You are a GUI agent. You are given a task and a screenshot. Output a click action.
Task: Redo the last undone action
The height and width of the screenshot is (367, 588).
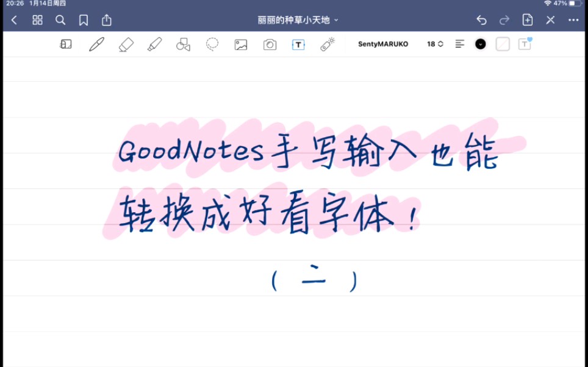pyautogui.click(x=504, y=20)
